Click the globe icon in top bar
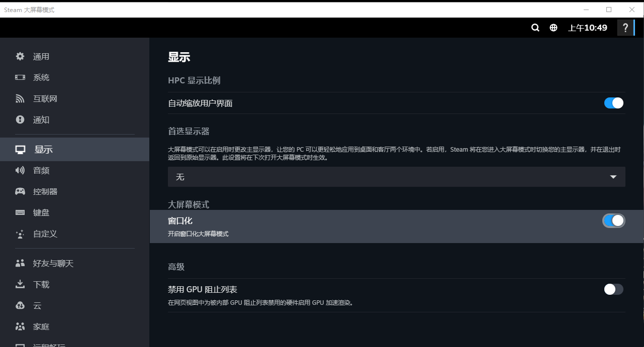The width and height of the screenshot is (644, 347). (x=554, y=28)
